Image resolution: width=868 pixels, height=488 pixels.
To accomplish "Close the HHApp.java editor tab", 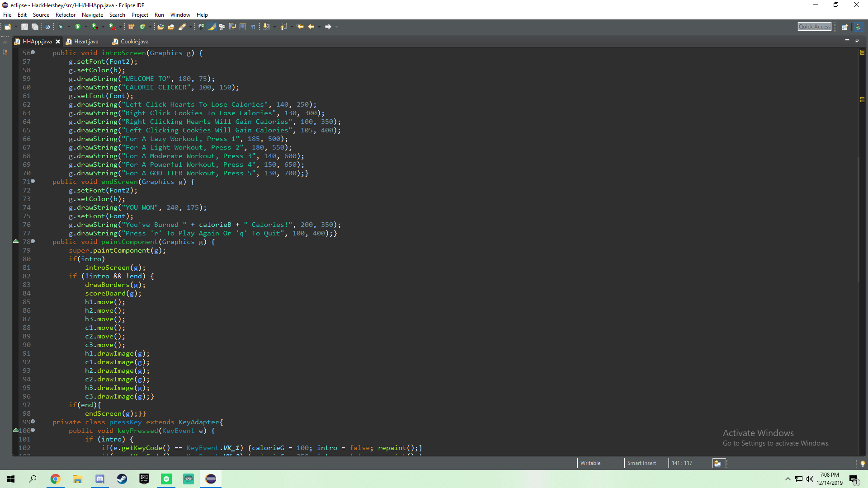I will click(58, 42).
